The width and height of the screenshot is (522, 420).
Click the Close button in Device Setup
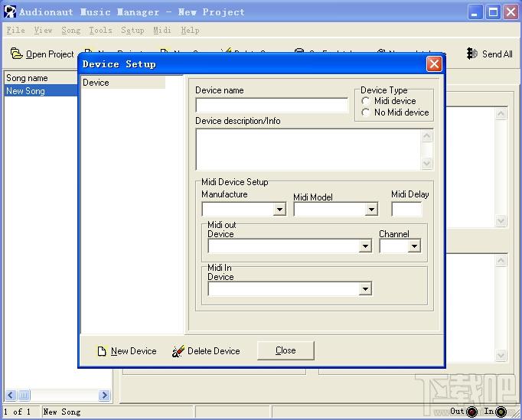(x=285, y=350)
